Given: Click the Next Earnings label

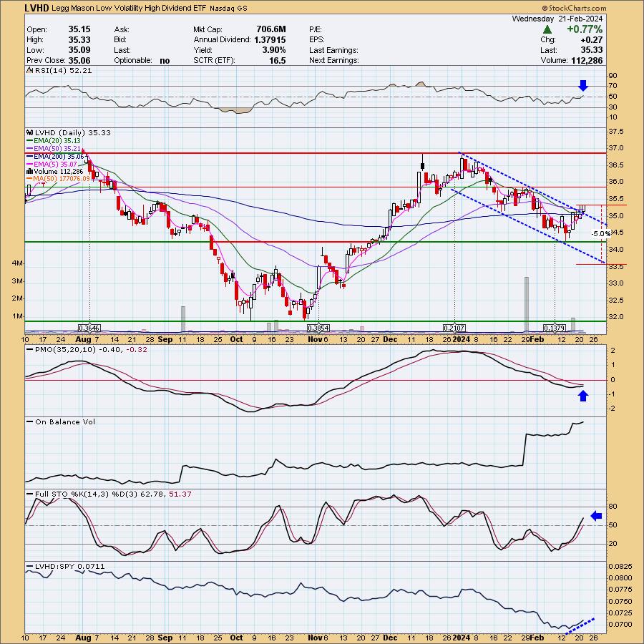Looking at the screenshot, I should pos(334,60).
